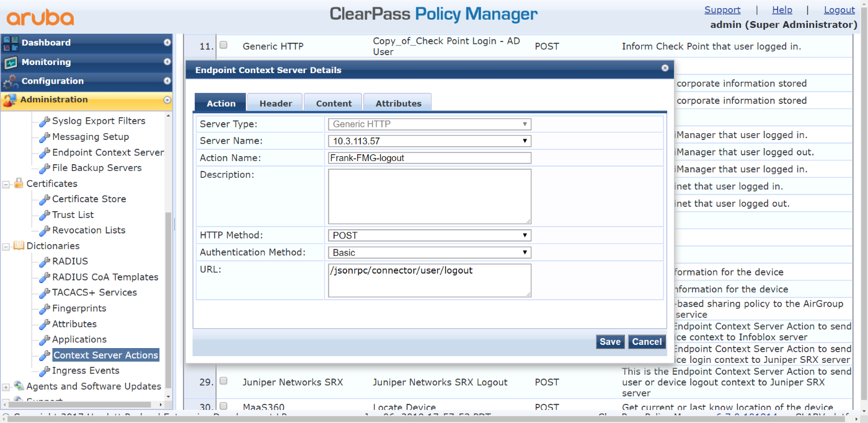The height and width of the screenshot is (423, 868).
Task: Click the Cancel button
Action: [647, 342]
